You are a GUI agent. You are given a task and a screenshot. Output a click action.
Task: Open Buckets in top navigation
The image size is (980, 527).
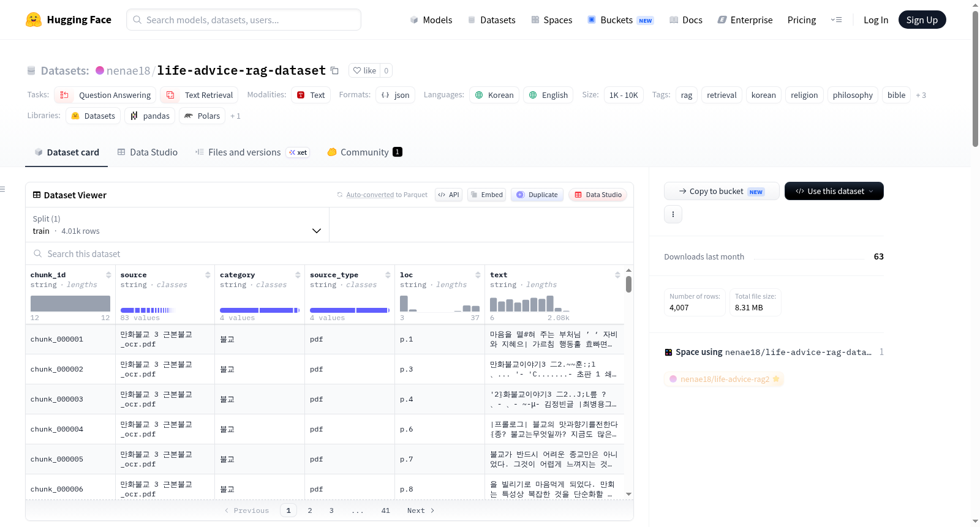(x=620, y=20)
